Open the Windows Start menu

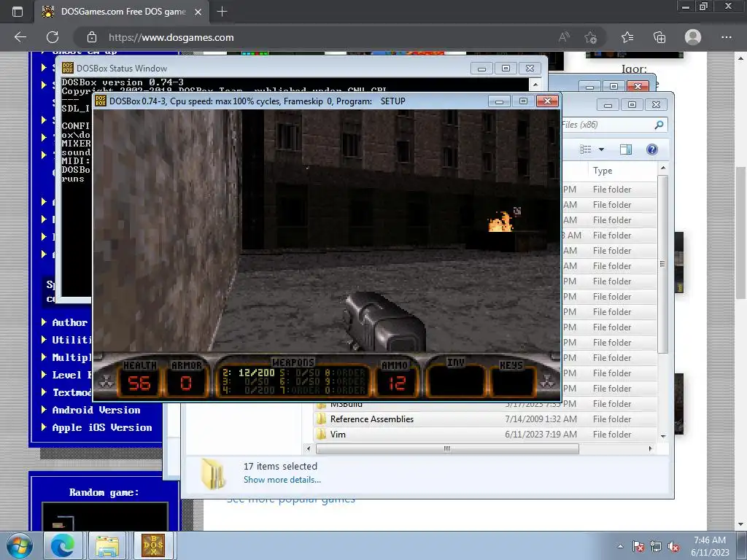pos(20,545)
